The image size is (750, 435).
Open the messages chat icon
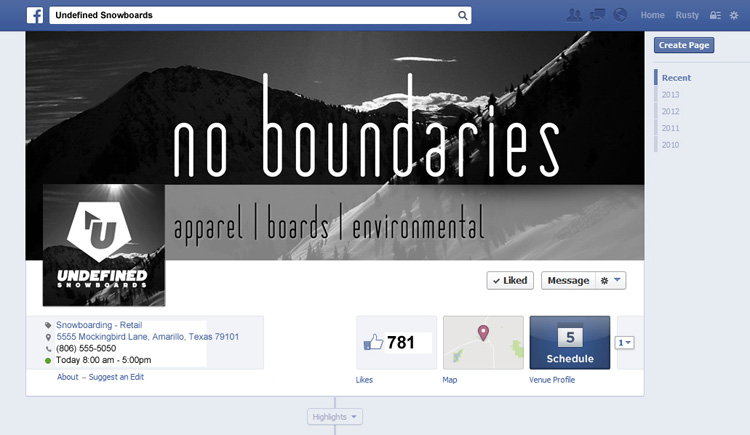point(597,15)
